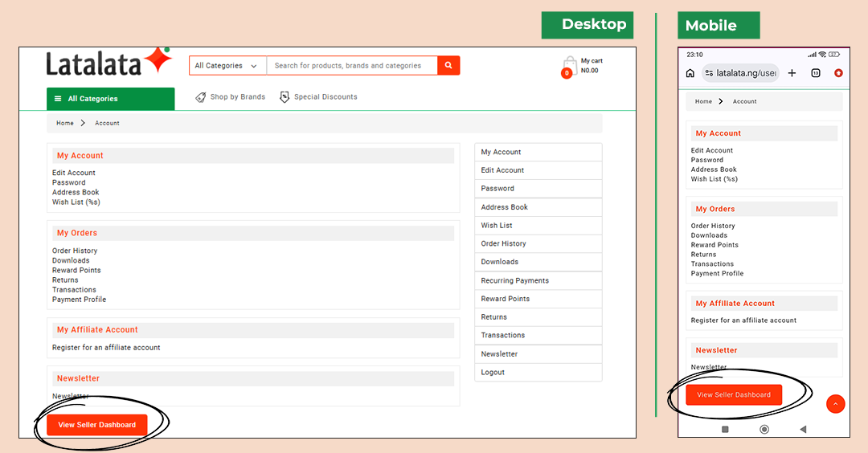The image size is (868, 453).
Task: Open the My cart shopping bag icon
Action: tap(570, 66)
